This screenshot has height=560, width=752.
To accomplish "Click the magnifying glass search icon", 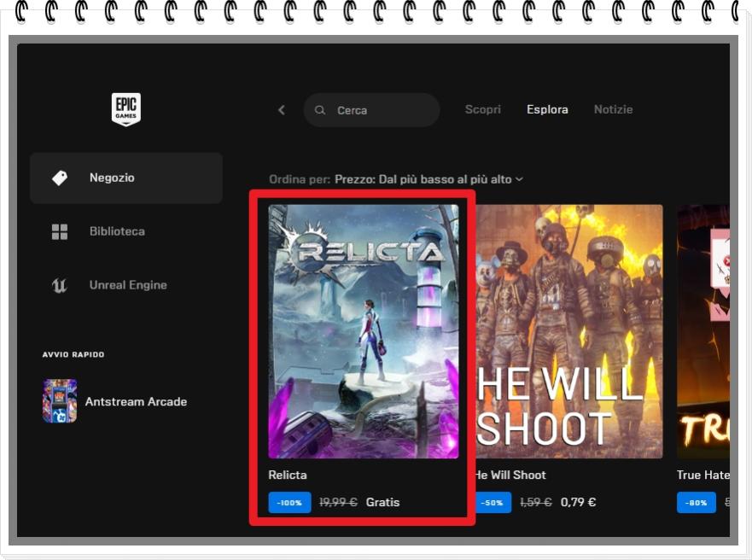I will 320,110.
